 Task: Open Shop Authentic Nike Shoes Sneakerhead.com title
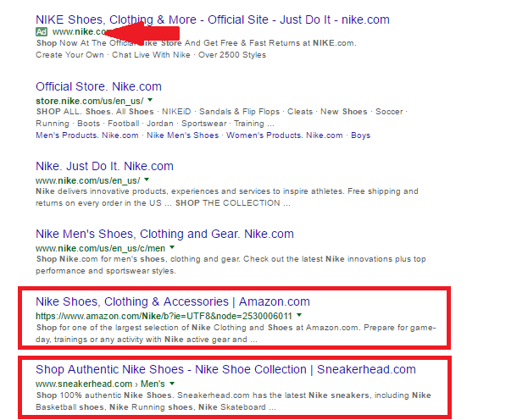coord(225,369)
